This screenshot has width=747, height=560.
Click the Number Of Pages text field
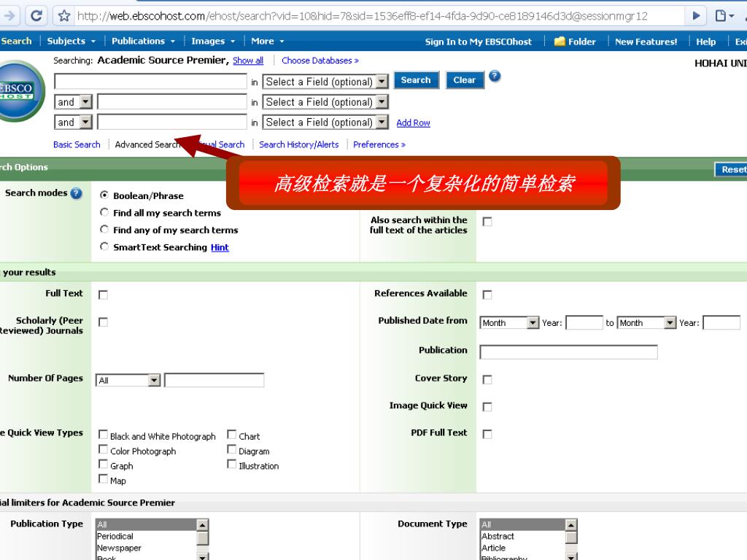point(214,380)
